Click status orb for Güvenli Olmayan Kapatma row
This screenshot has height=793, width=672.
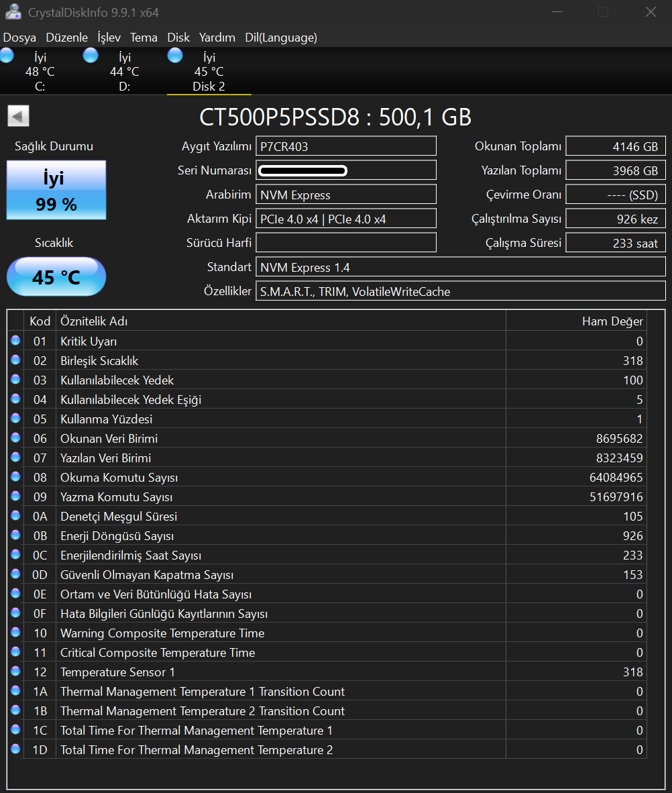click(15, 574)
